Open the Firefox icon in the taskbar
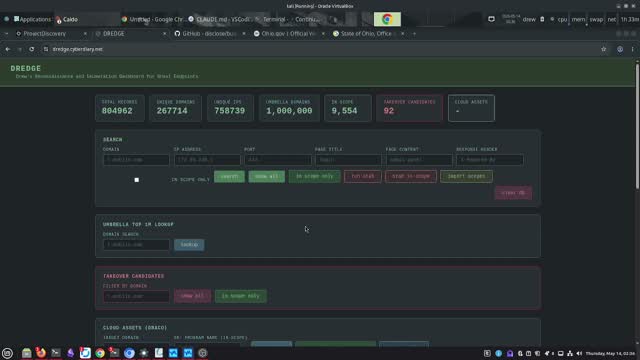Viewport: 640px width, 360px height. pos(41,353)
